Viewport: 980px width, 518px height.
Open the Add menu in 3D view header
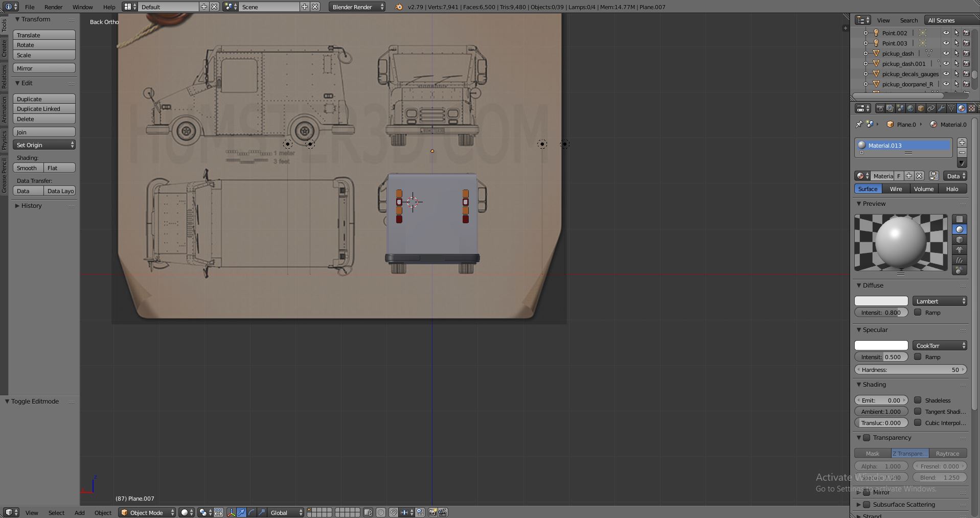click(x=79, y=512)
